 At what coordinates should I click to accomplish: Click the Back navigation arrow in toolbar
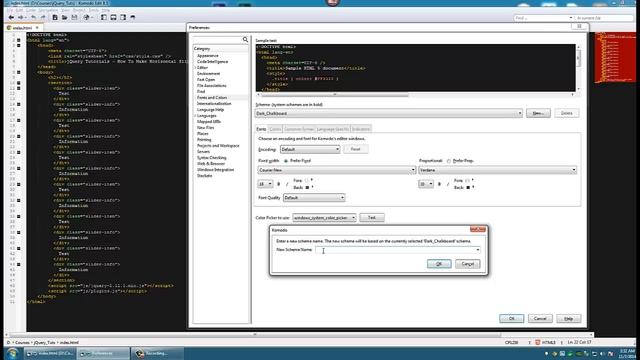tap(11, 18)
